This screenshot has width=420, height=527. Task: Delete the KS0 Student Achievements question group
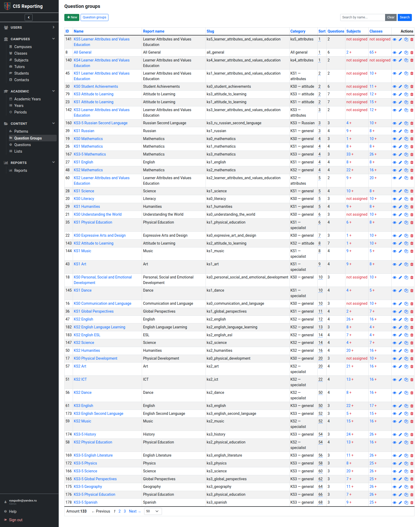coord(412,86)
